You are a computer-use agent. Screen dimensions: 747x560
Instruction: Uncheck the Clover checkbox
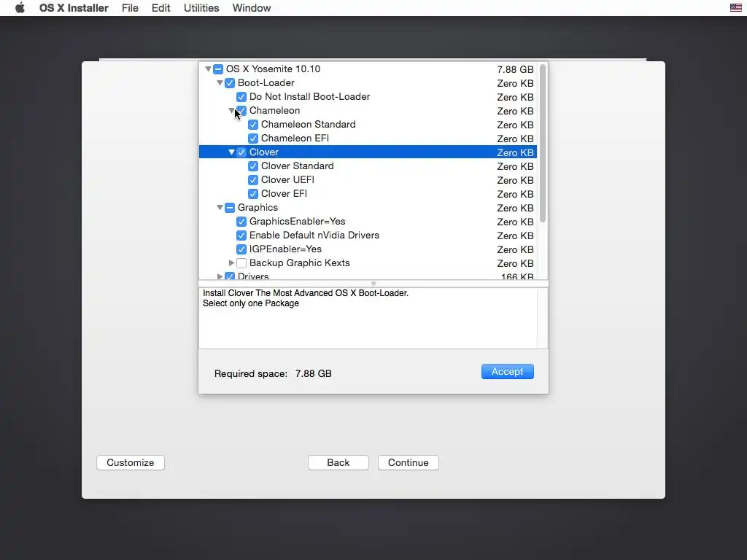[241, 152]
